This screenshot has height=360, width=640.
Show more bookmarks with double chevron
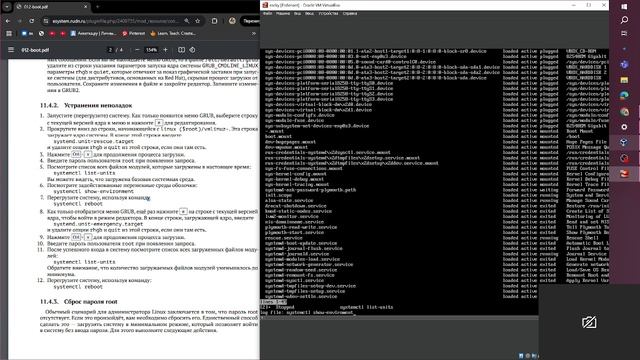pos(253,33)
